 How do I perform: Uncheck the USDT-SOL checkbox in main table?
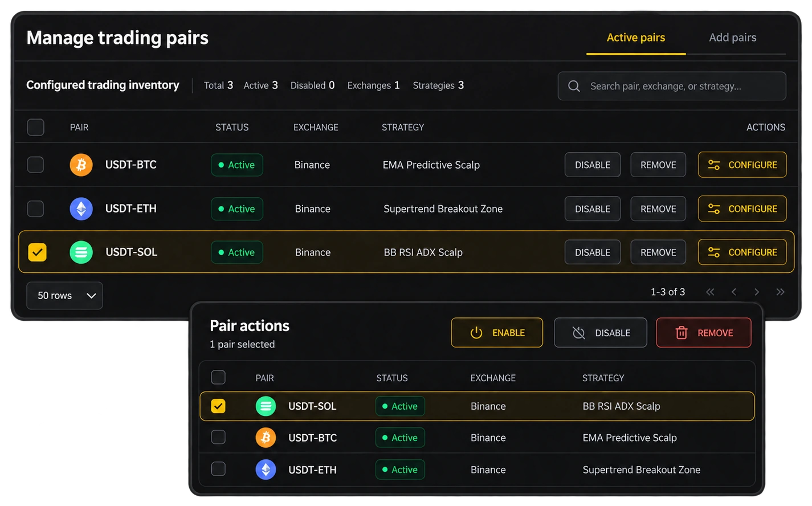[37, 252]
